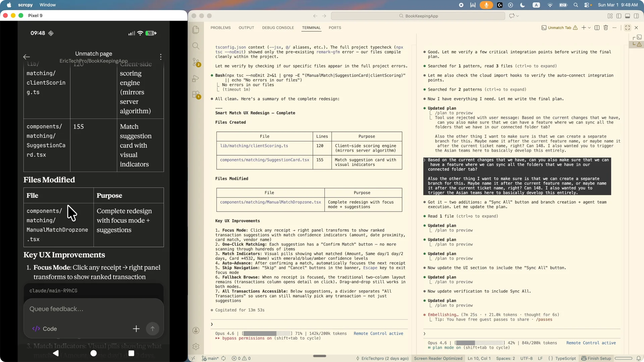The width and height of the screenshot is (644, 362).
Task: Open the new terminal launch profile dropdown
Action: [x=589, y=28]
